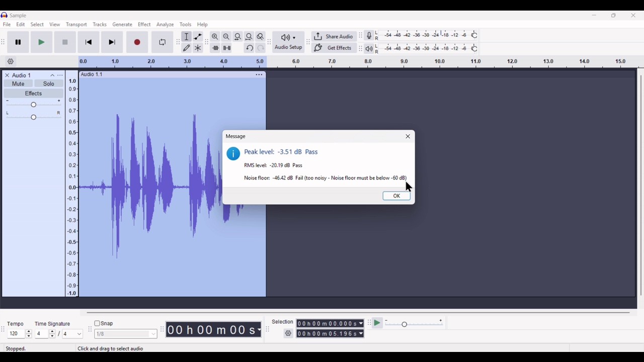The height and width of the screenshot is (362, 644).
Task: Select the Selection (I-beam) tool
Action: [187, 37]
